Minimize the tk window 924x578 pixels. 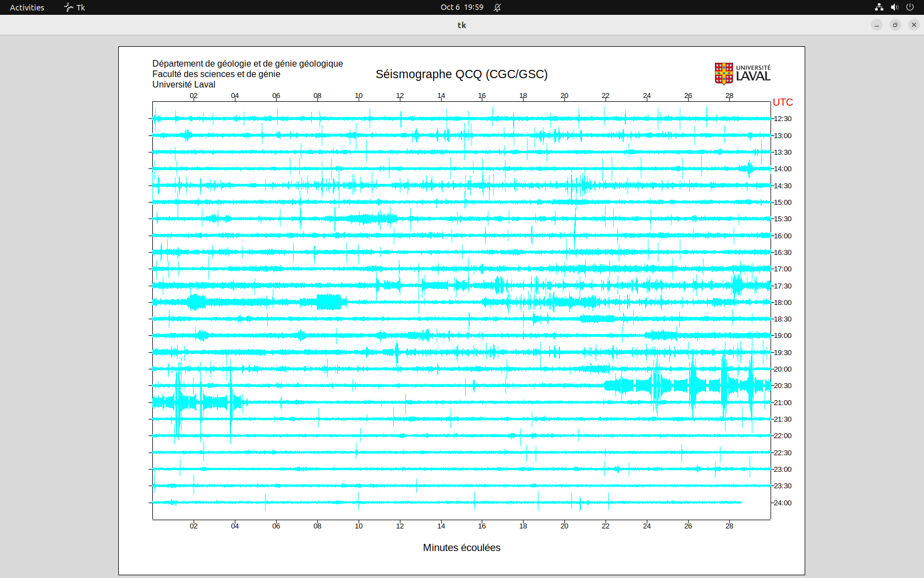tap(877, 25)
